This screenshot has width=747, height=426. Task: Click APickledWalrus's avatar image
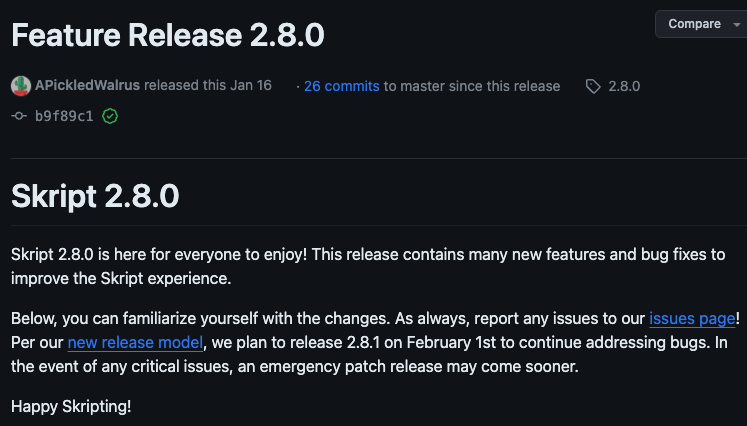pos(21,86)
